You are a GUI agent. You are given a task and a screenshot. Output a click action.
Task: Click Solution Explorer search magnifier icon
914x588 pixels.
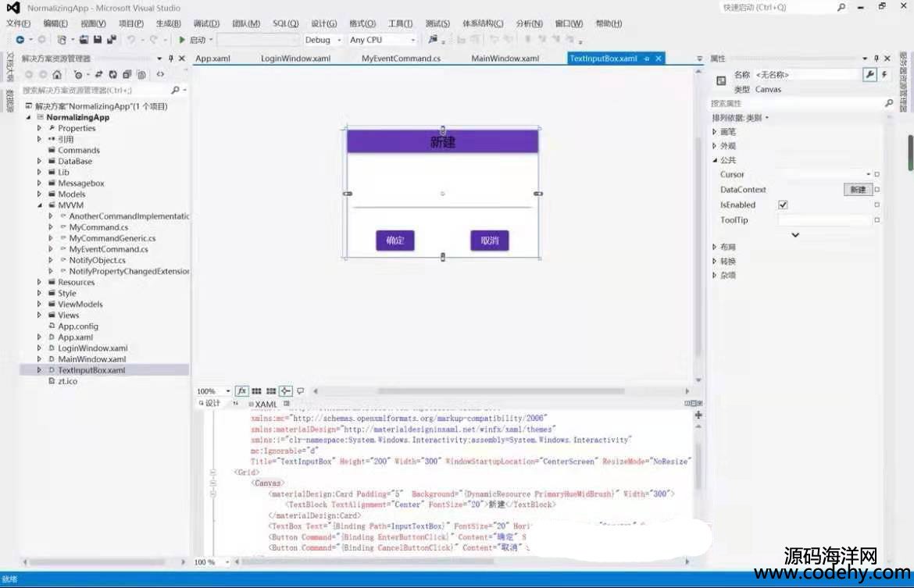tap(175, 91)
